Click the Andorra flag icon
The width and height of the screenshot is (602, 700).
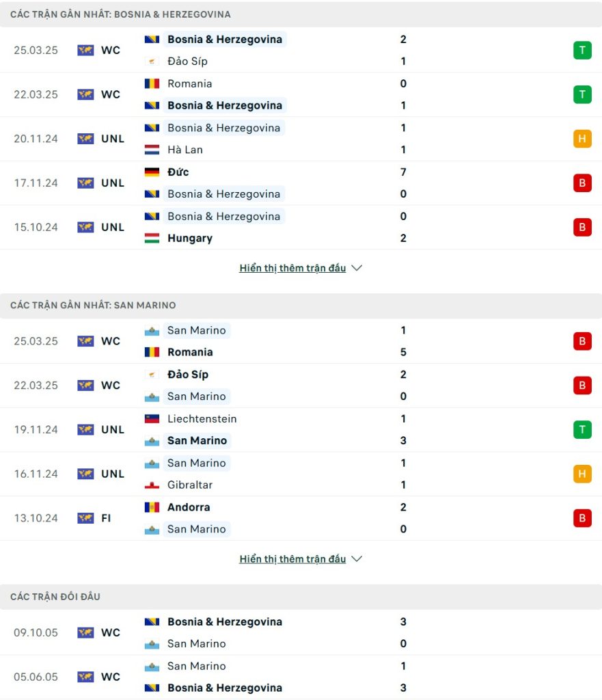click(x=152, y=507)
